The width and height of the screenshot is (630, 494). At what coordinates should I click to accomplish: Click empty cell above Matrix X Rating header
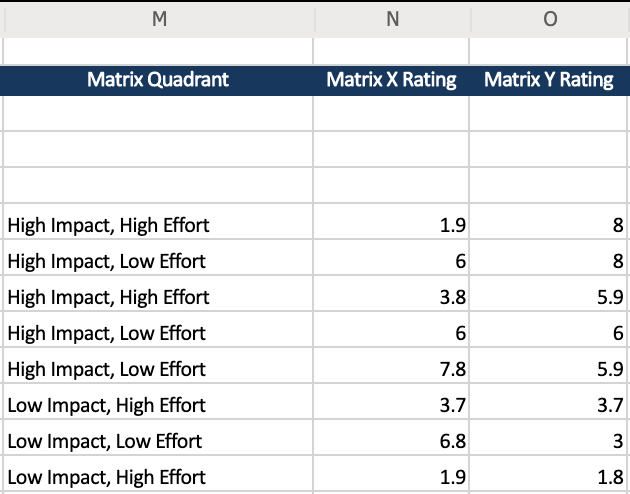click(391, 51)
